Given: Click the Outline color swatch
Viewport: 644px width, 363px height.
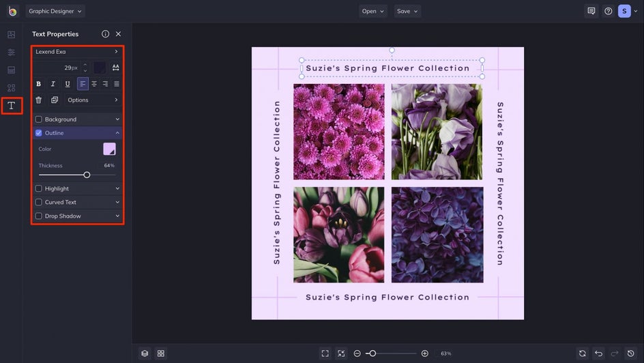Looking at the screenshot, I should point(109,149).
